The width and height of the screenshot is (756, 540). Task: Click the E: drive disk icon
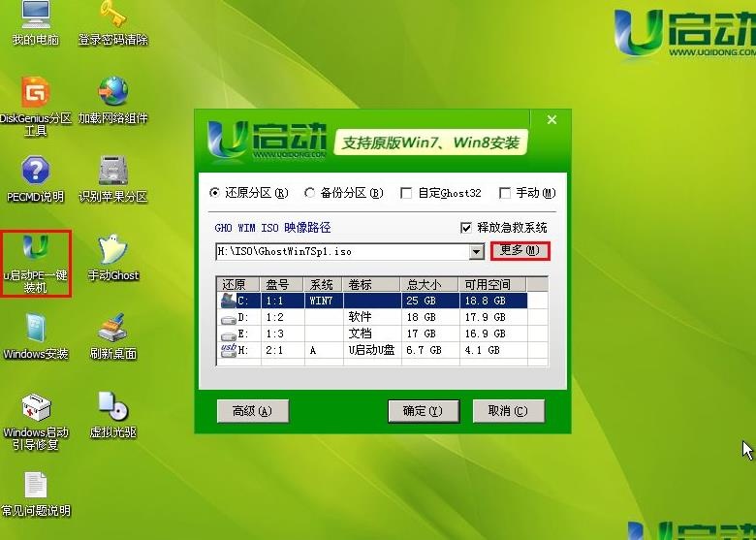point(228,335)
